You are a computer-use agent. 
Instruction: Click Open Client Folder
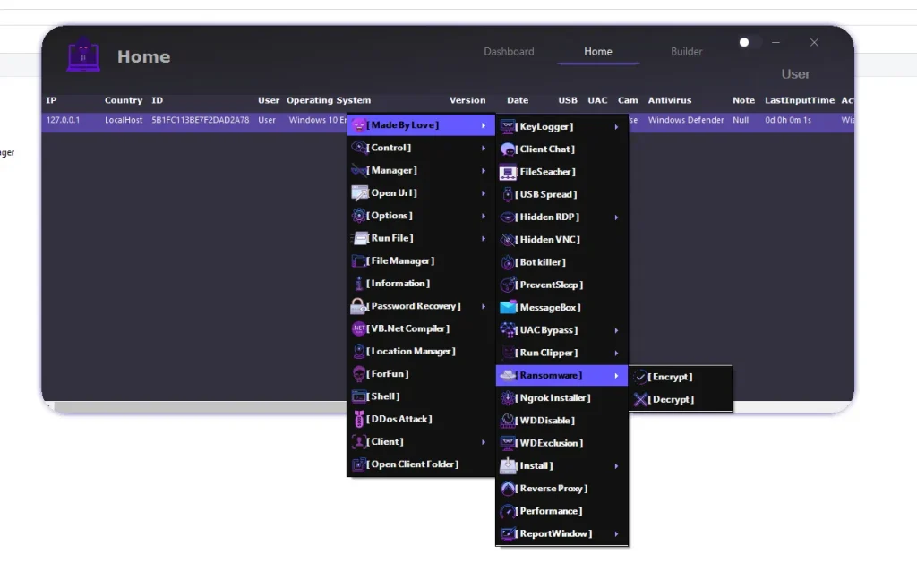point(407,464)
